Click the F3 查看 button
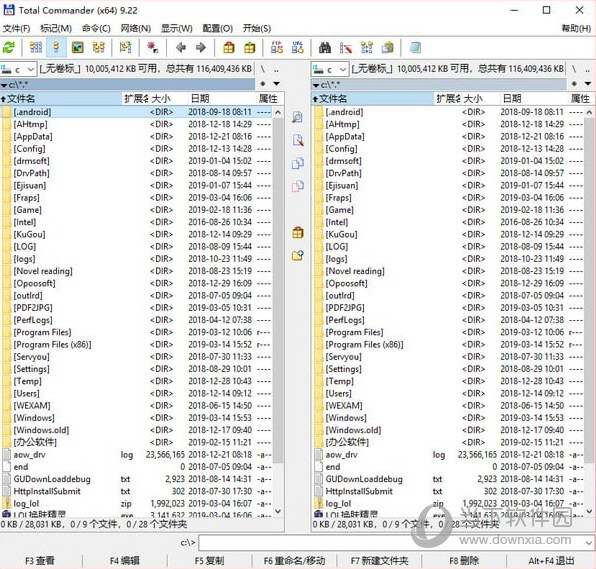596x569 pixels. (40, 561)
